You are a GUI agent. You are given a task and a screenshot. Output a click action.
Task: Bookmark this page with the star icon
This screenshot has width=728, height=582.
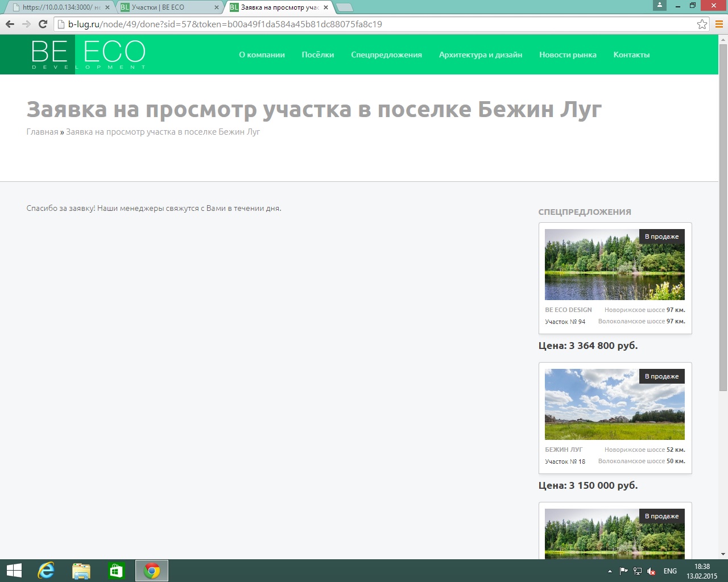pyautogui.click(x=702, y=24)
